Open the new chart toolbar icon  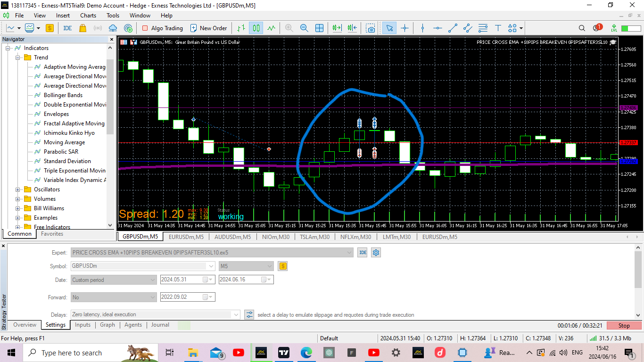tap(11, 28)
